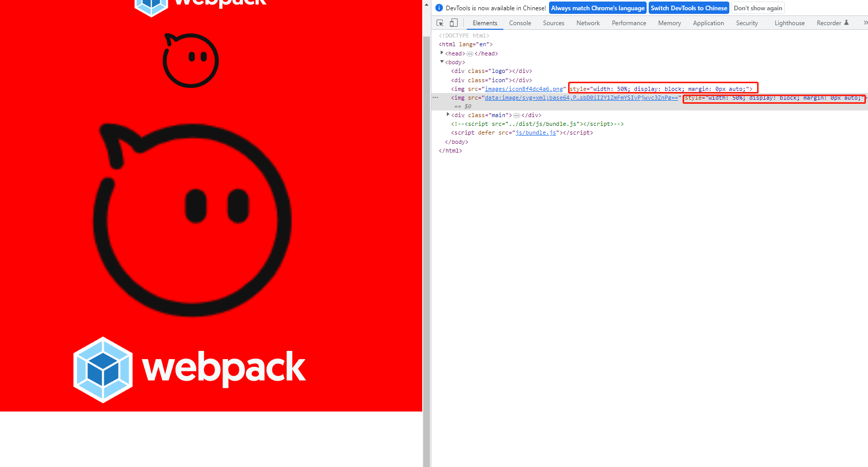Viewport: 868px width, 467px height.
Task: Expand the ellipsis inside the head tag
Action: (x=470, y=53)
